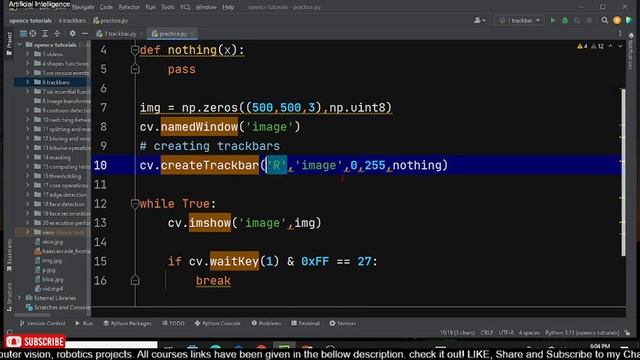Open the Bookmarks tool window on the left edge
Viewport: 640px width, 360px height.
pyautogui.click(x=9, y=255)
